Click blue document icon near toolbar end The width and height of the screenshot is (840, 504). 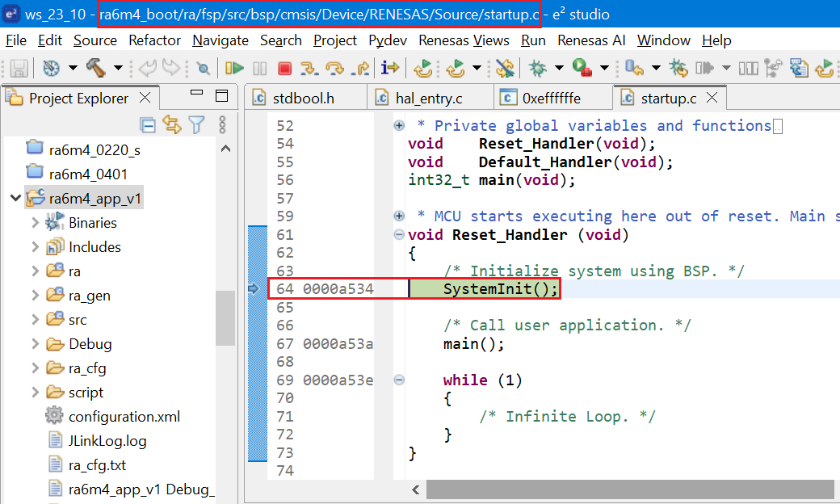[x=799, y=68]
